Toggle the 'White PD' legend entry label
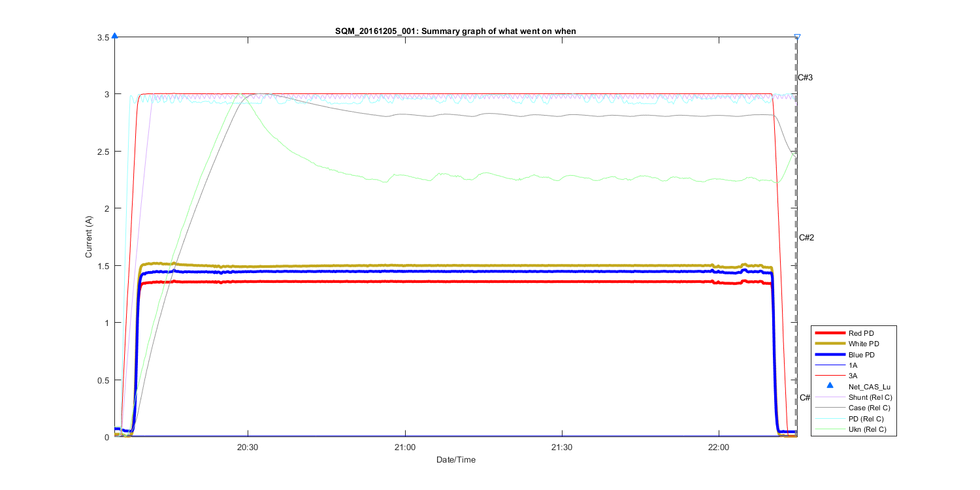The height and width of the screenshot is (490, 980). coord(862,344)
